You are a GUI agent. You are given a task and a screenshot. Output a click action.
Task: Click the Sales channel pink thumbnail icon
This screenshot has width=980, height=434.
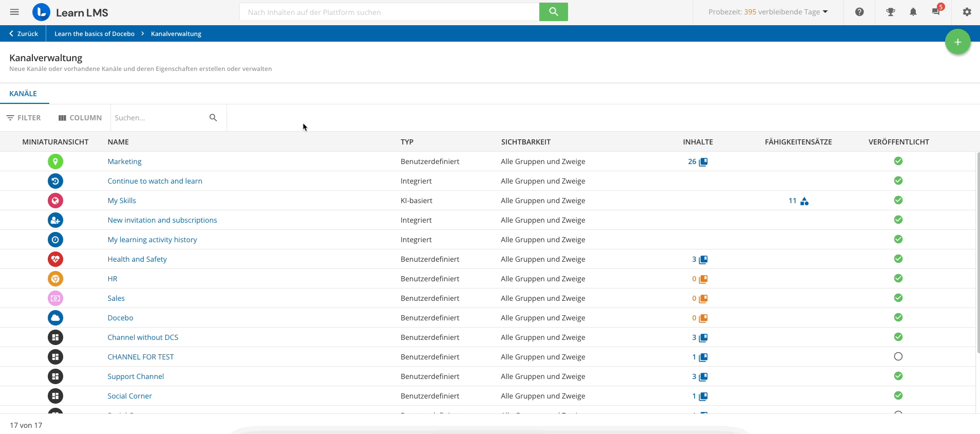coord(55,298)
